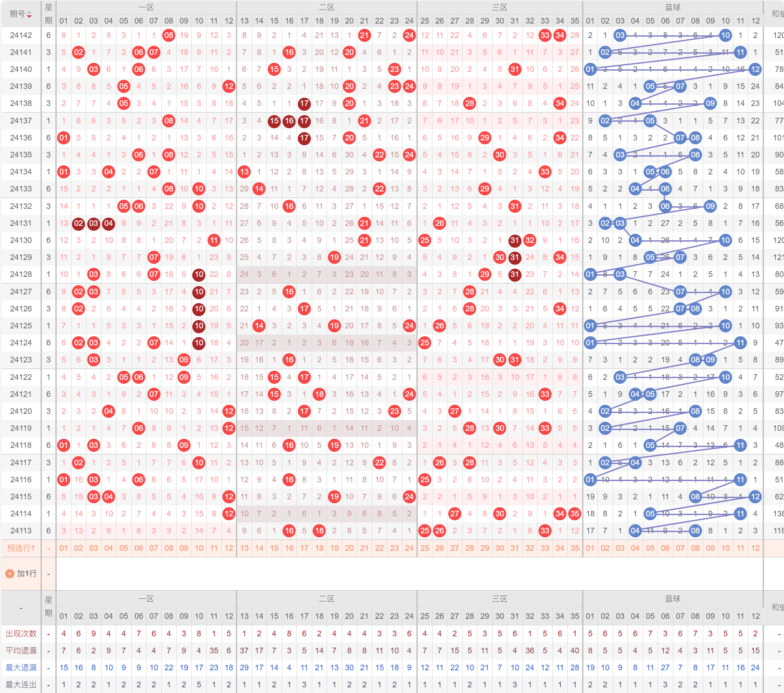784x693 pixels.
Task: Click period number 24128
Action: click(21, 274)
